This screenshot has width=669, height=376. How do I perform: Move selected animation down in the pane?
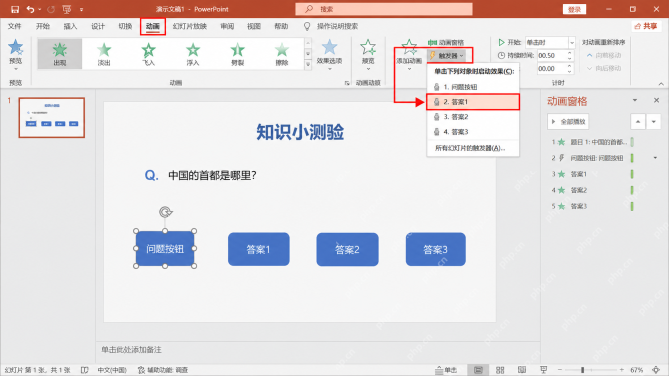(654, 122)
